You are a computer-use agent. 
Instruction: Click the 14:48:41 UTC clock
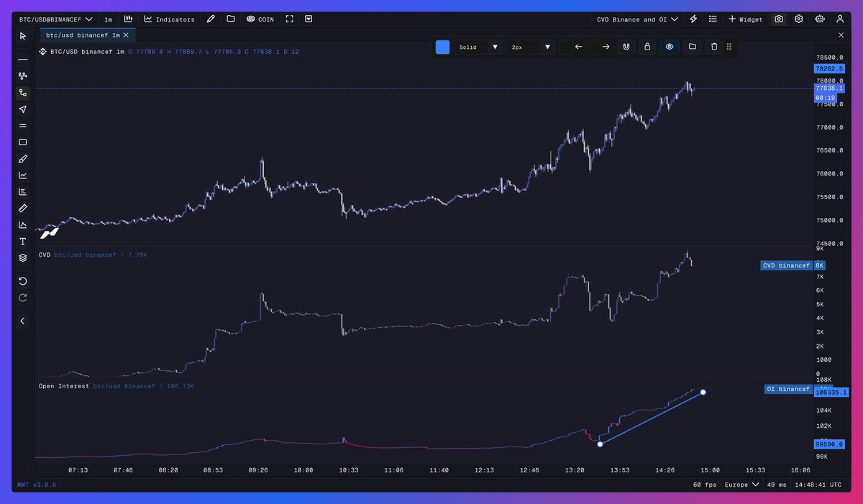click(x=820, y=485)
